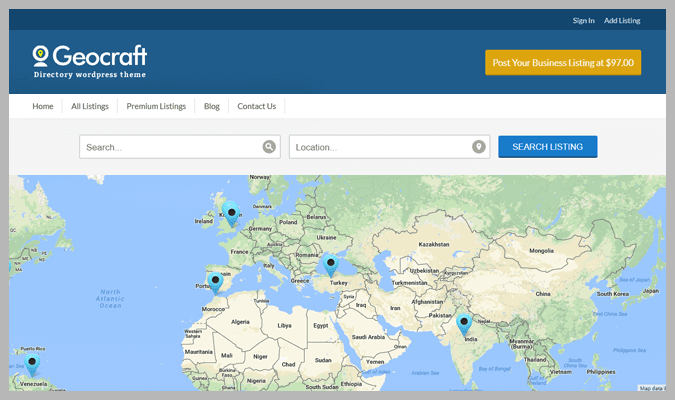Select the map marker near Venezuela

click(32, 365)
